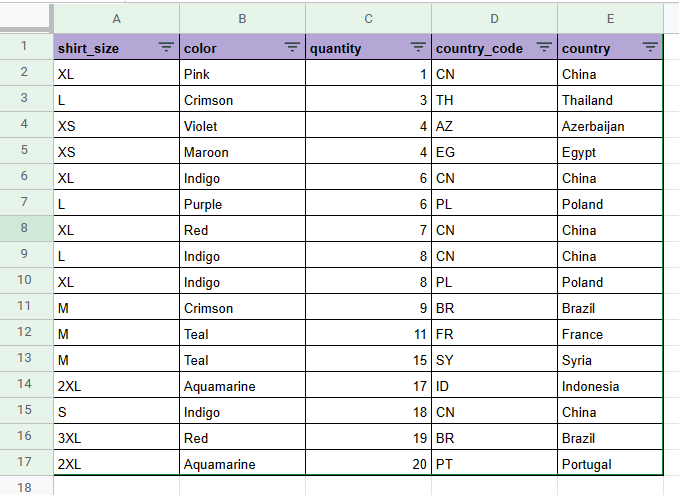Screen dimensions: 679x495
Task: Select row 18 header
Action: click(24, 486)
